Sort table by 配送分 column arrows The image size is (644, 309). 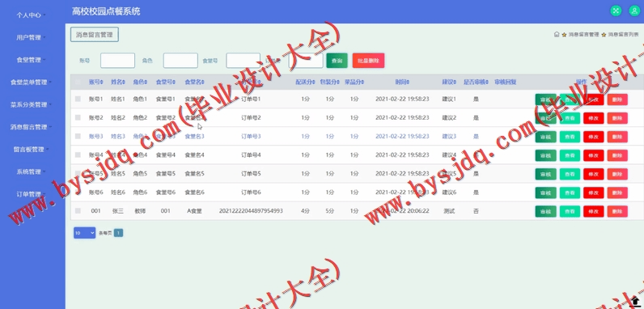point(313,83)
